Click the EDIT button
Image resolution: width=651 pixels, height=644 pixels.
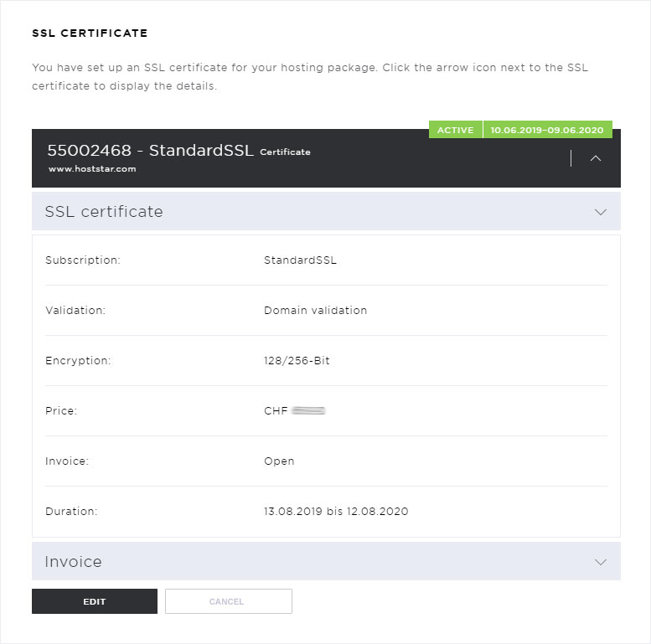95,601
